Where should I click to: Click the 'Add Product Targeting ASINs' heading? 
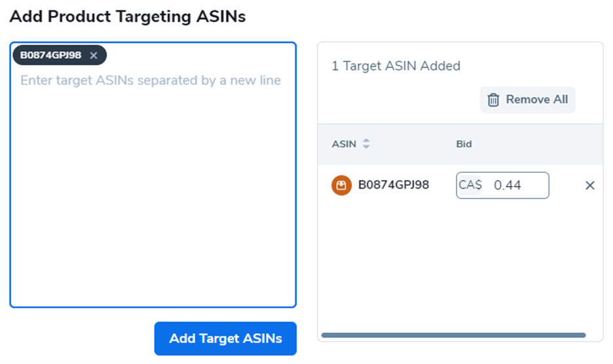coord(128,17)
